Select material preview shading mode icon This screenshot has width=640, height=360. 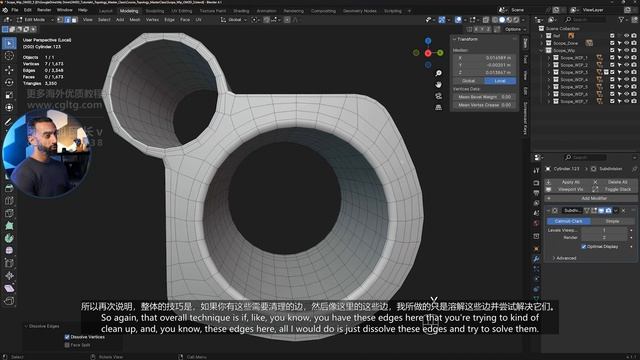(509, 20)
